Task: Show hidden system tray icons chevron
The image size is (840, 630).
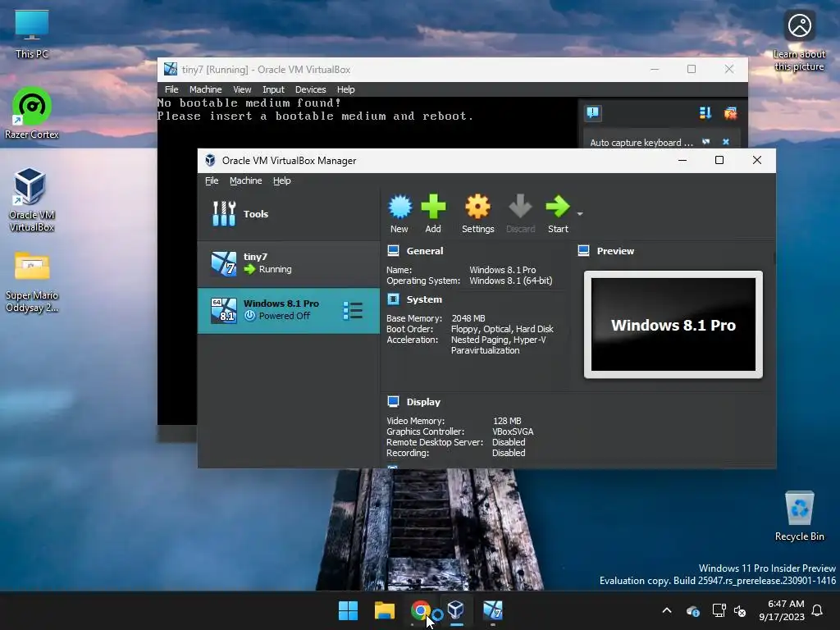Action: (x=667, y=610)
